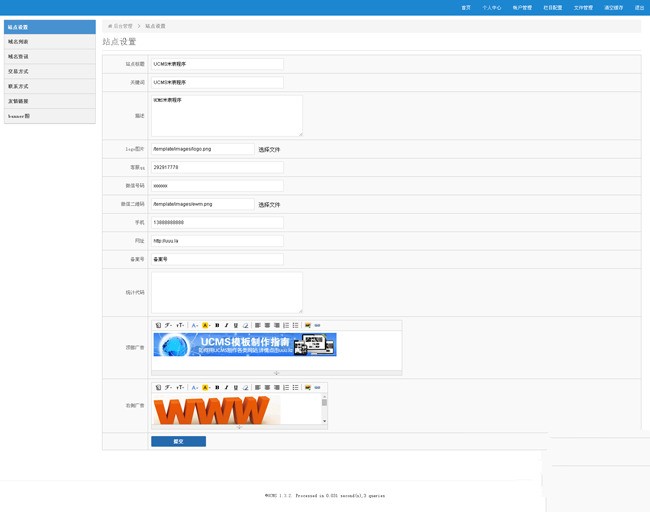The height and width of the screenshot is (512, 650).
Task: Toggle underline in 顶部广告 editor toolbar
Action: coord(235,325)
